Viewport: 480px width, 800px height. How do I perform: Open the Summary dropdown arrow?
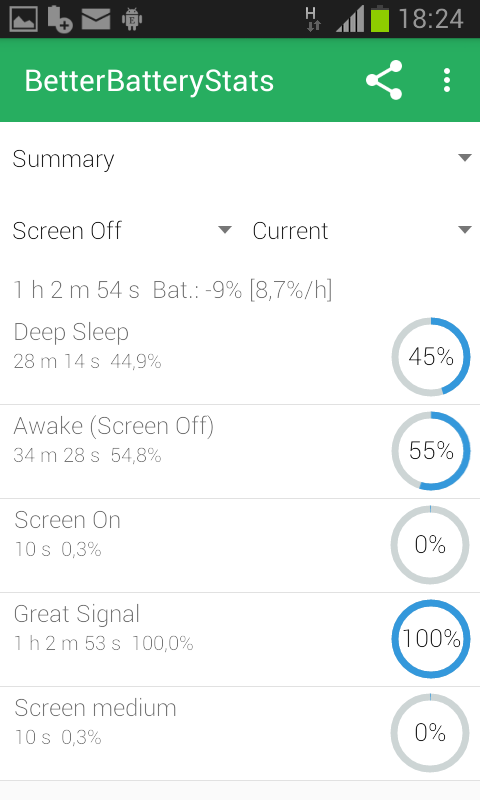pos(465,158)
